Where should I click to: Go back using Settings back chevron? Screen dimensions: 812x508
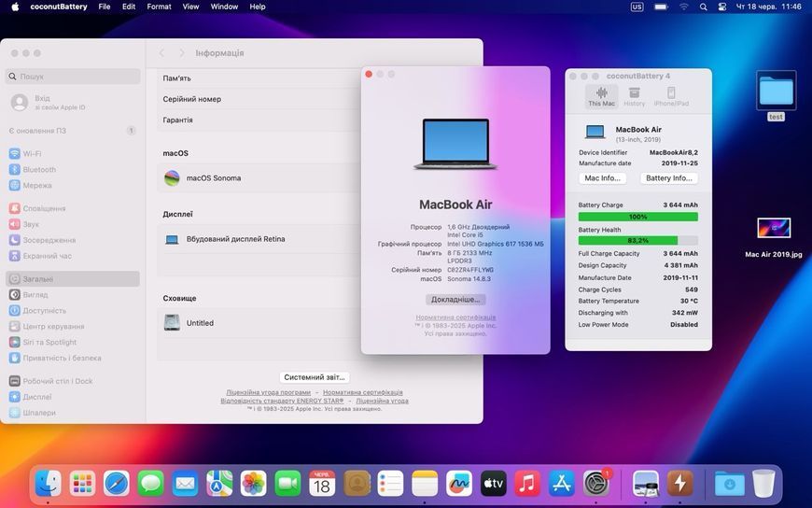[x=161, y=53]
